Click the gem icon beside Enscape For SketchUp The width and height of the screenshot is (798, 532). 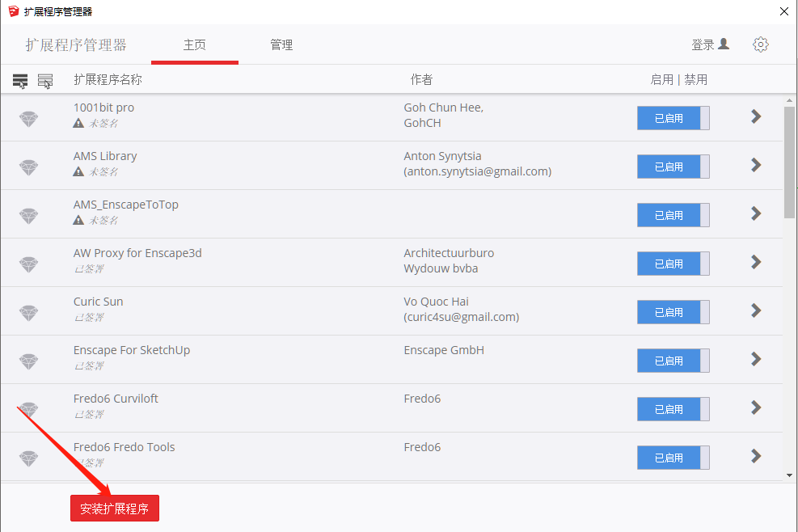coord(28,361)
